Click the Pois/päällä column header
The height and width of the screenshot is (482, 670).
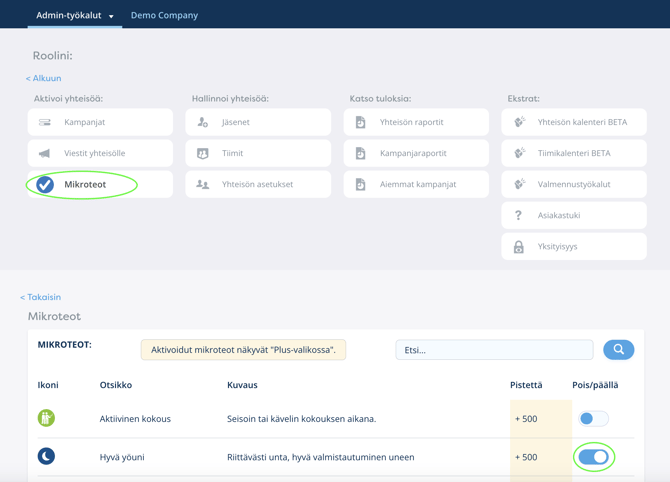coord(595,385)
